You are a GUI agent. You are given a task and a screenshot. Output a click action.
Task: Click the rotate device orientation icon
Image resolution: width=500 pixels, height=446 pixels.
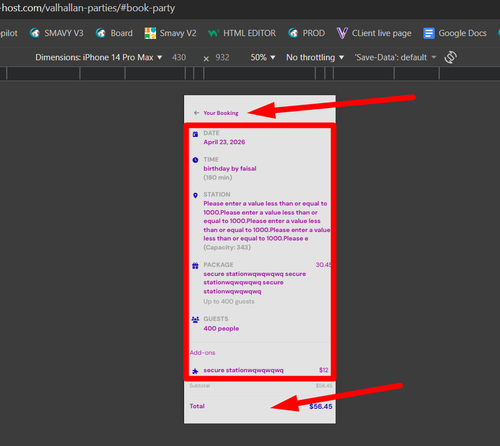pos(450,57)
